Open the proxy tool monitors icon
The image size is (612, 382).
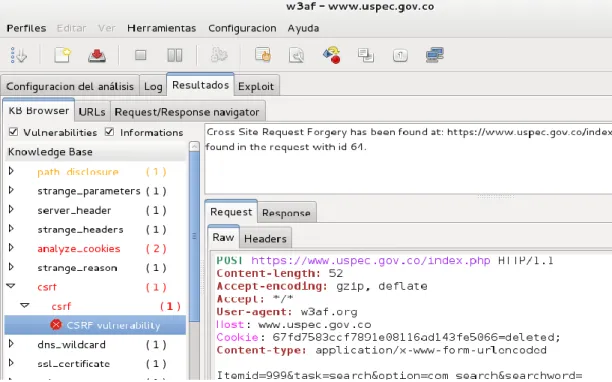[434, 55]
